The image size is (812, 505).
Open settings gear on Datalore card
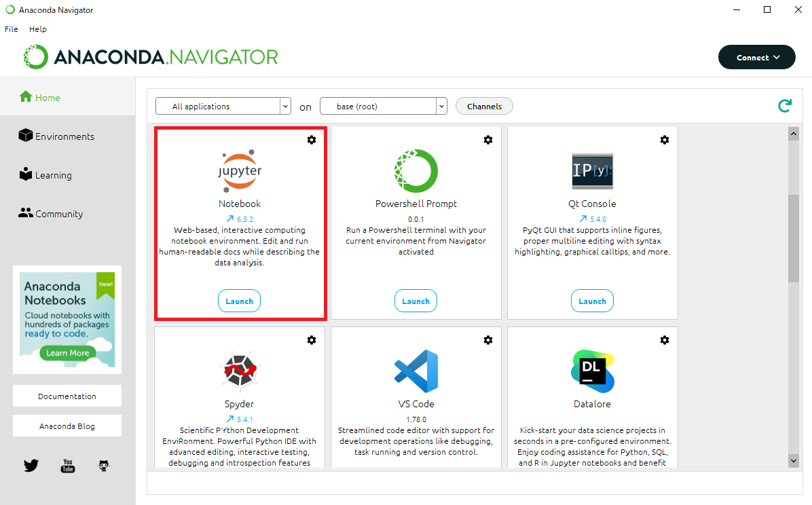665,340
